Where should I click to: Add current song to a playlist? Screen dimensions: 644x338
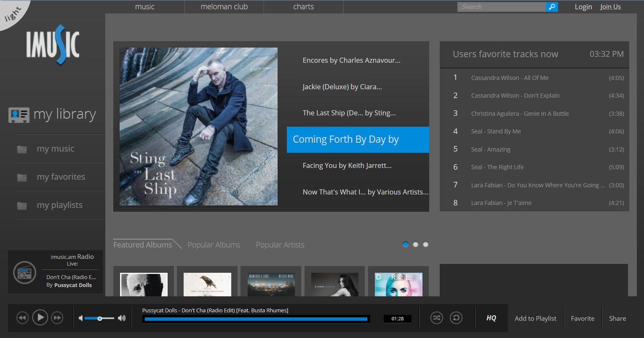coord(535,318)
